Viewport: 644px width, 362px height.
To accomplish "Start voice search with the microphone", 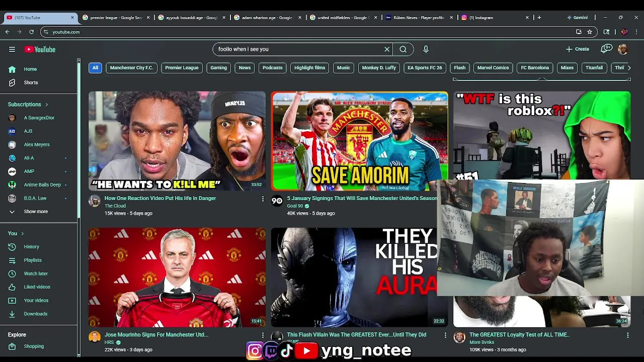I will tap(426, 49).
